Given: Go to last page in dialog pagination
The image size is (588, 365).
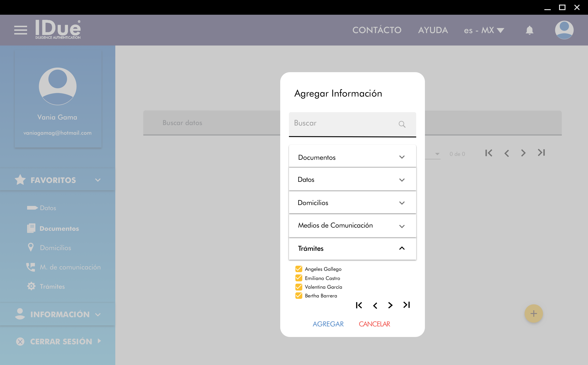Looking at the screenshot, I should coord(407,305).
